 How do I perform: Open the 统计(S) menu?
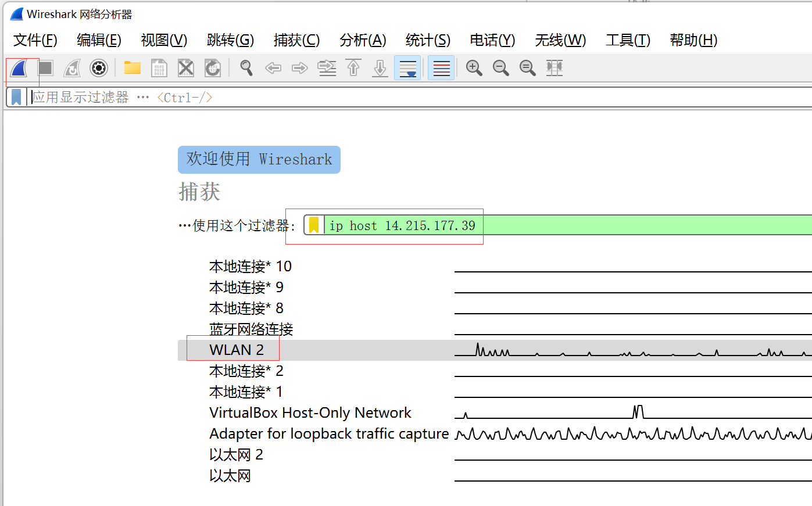pyautogui.click(x=428, y=40)
